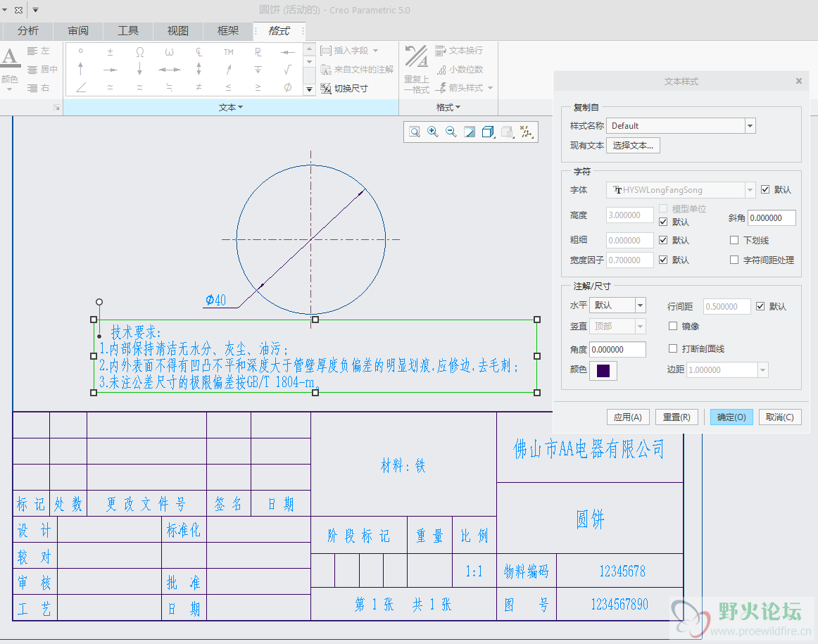818x644 pixels.
Task: Click the Zoom Out magnifier icon
Action: [x=451, y=132]
